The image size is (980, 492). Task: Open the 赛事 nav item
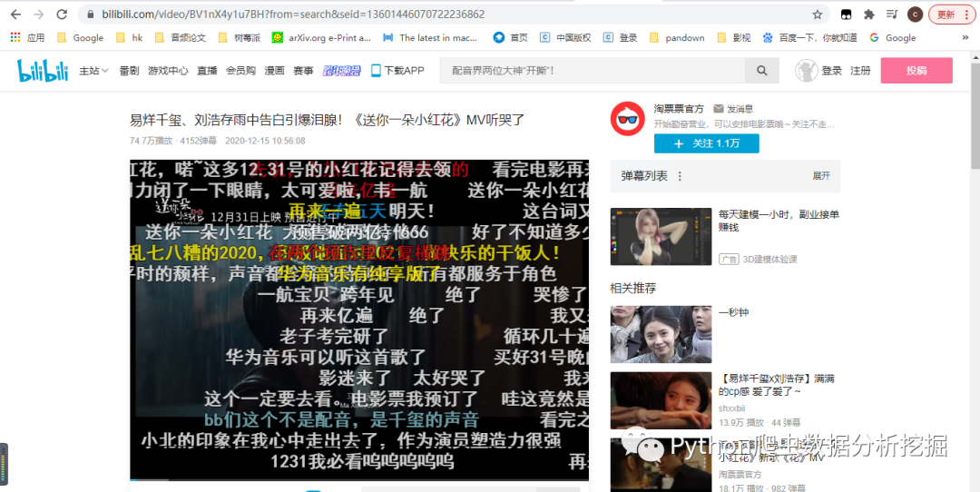[303, 71]
